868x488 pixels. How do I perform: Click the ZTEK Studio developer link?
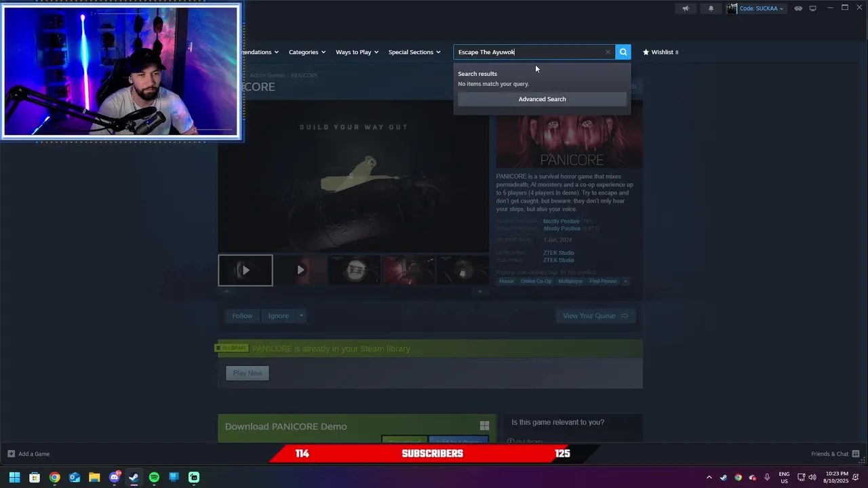coord(558,253)
